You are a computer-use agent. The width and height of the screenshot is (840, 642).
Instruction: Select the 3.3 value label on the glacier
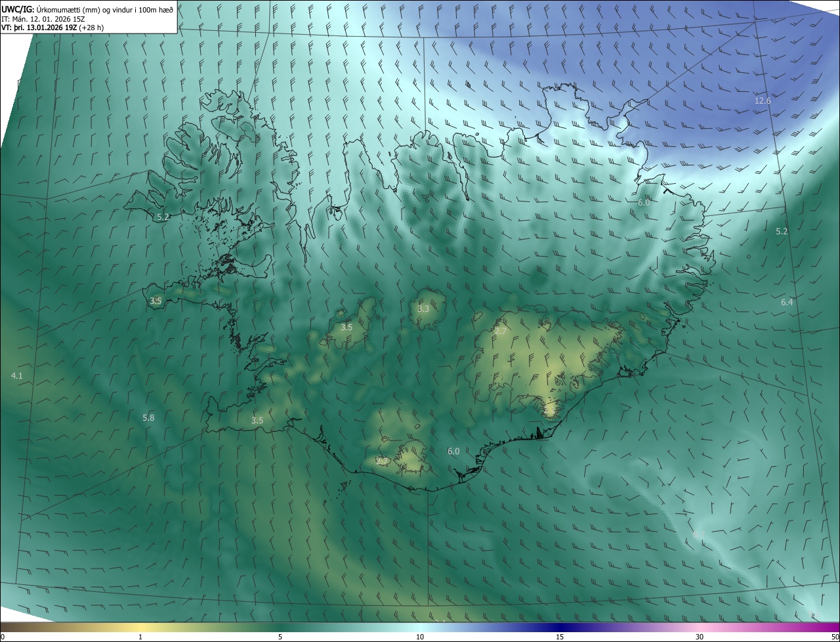(x=423, y=309)
